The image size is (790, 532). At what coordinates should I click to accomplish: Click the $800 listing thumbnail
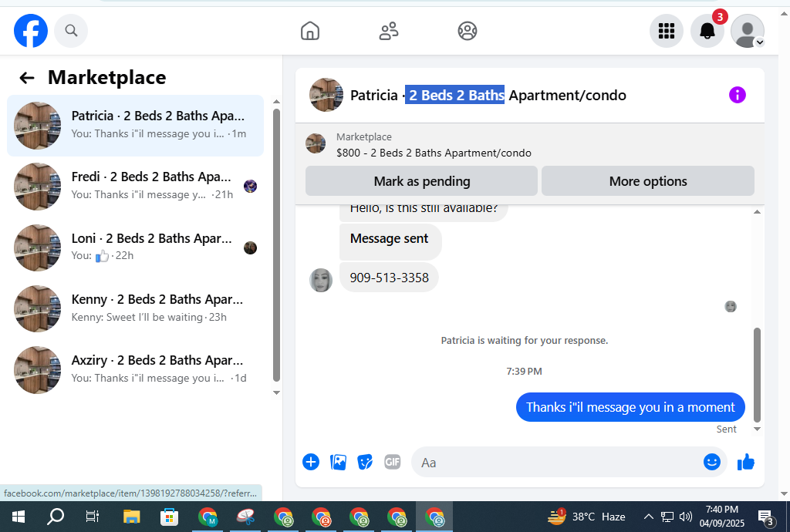pyautogui.click(x=316, y=143)
